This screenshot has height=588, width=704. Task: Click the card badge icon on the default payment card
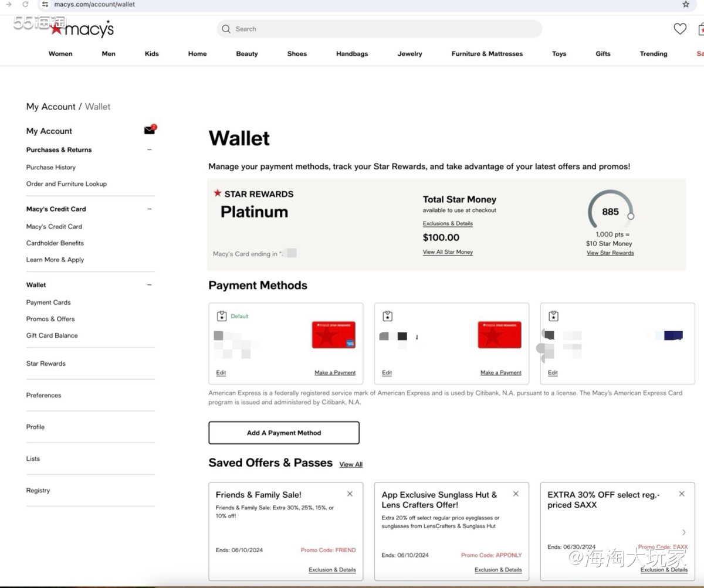point(222,315)
